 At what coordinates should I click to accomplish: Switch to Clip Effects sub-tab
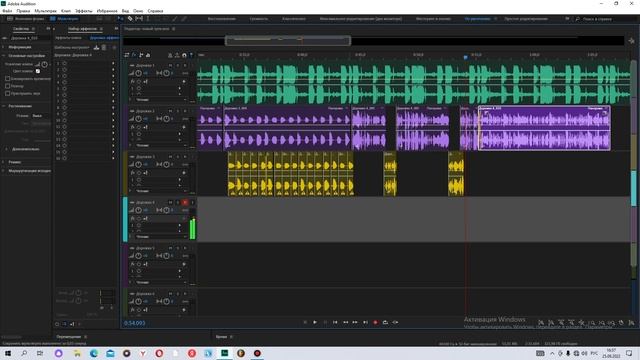pyautogui.click(x=69, y=38)
